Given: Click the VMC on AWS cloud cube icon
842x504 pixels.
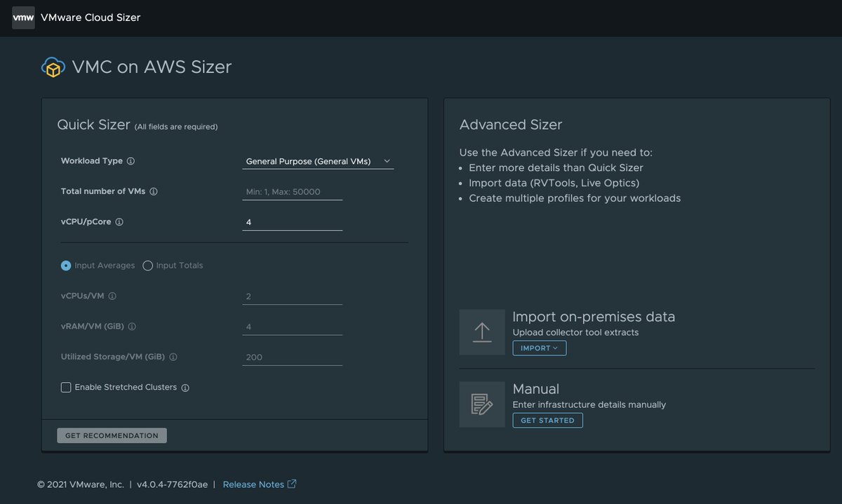Looking at the screenshot, I should tap(53, 67).
